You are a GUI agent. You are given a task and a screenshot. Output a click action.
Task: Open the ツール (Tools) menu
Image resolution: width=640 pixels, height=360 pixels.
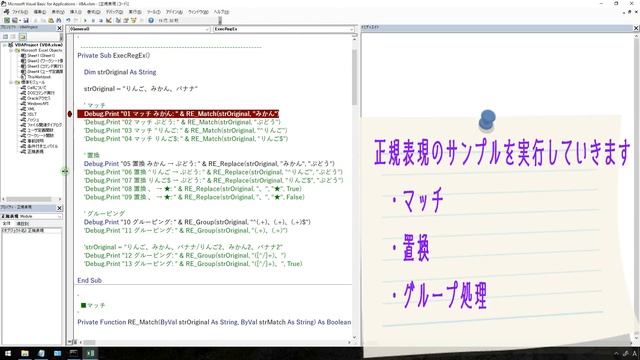tap(153, 12)
